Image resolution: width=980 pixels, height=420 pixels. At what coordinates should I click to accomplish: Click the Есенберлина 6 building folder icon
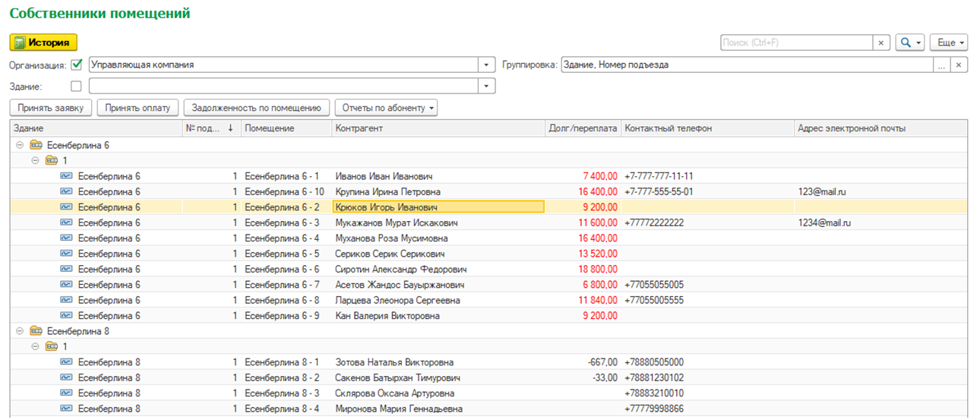click(x=36, y=145)
